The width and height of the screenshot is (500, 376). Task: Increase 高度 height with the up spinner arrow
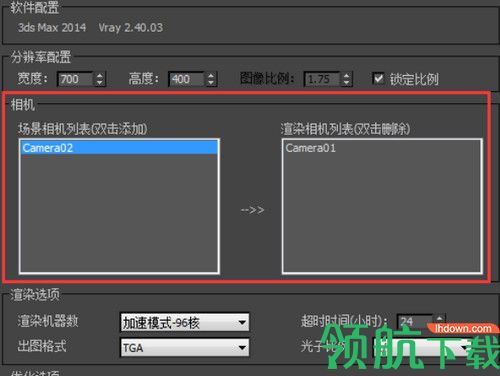coord(211,76)
